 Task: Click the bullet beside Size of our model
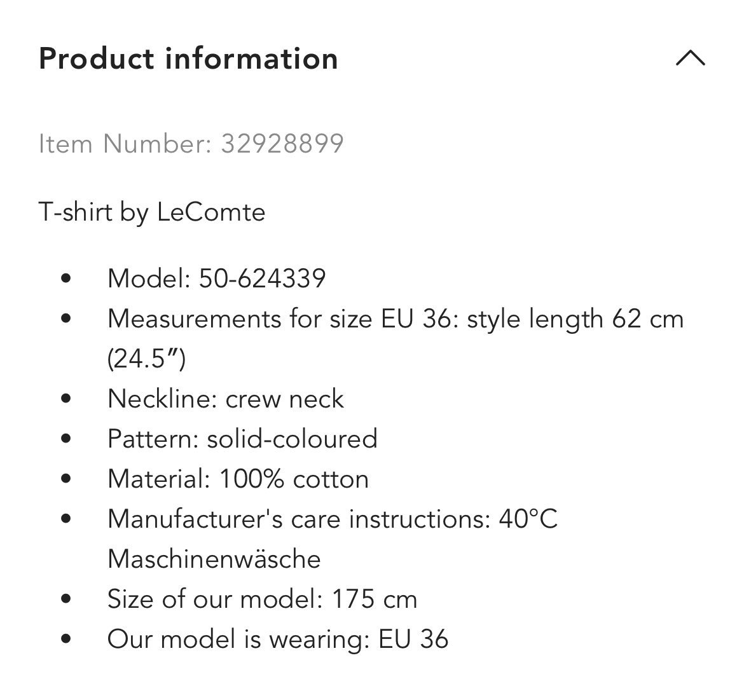[x=65, y=600]
